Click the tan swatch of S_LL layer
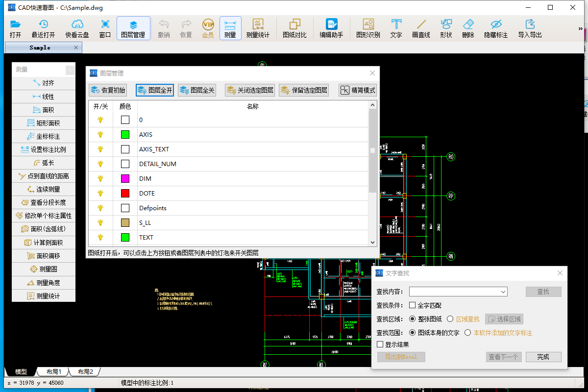Image resolution: width=588 pixels, height=392 pixels. 125,222
